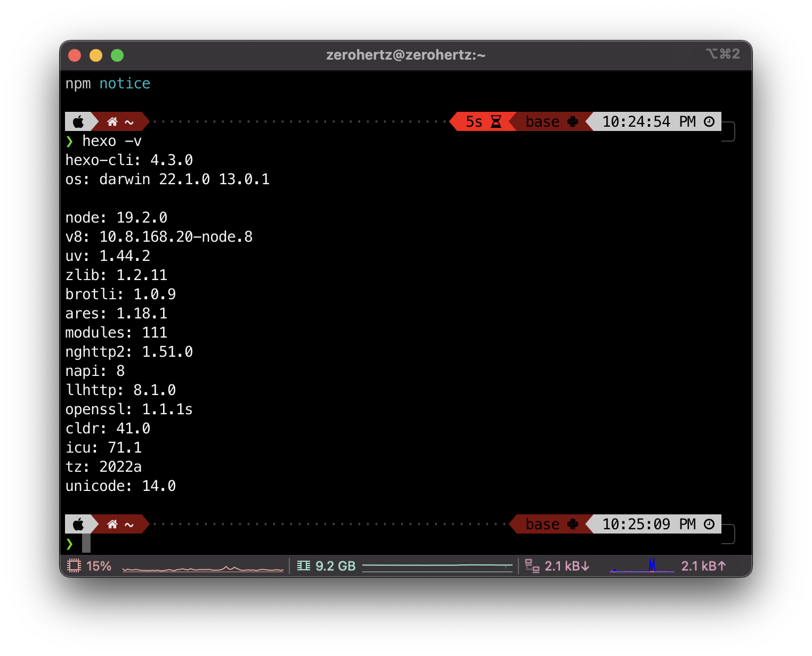This screenshot has height=656, width=812.
Task: Click the green zoom window button
Action: tap(117, 55)
